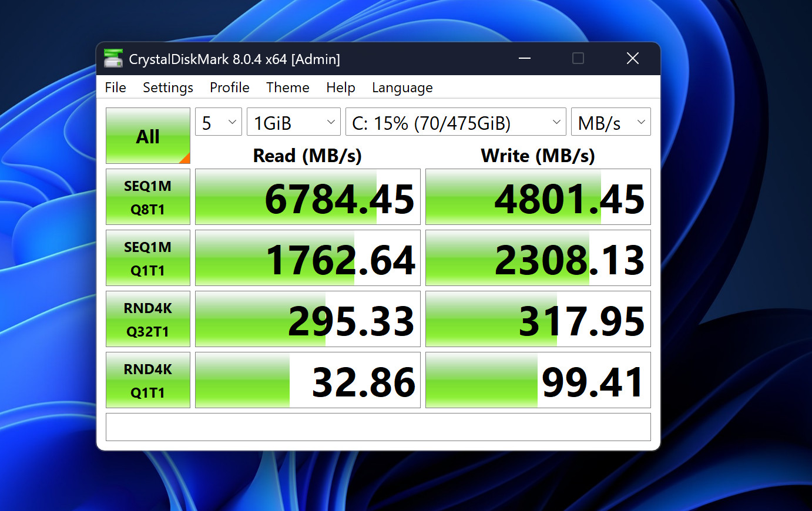Click the RND4K Q32T1 write result 317.95
This screenshot has width=812, height=511.
coord(538,319)
